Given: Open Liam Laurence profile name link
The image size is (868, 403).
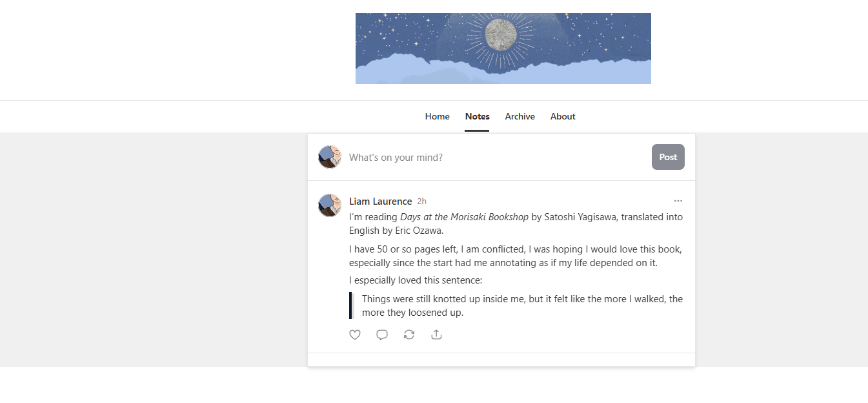Looking at the screenshot, I should tap(380, 201).
